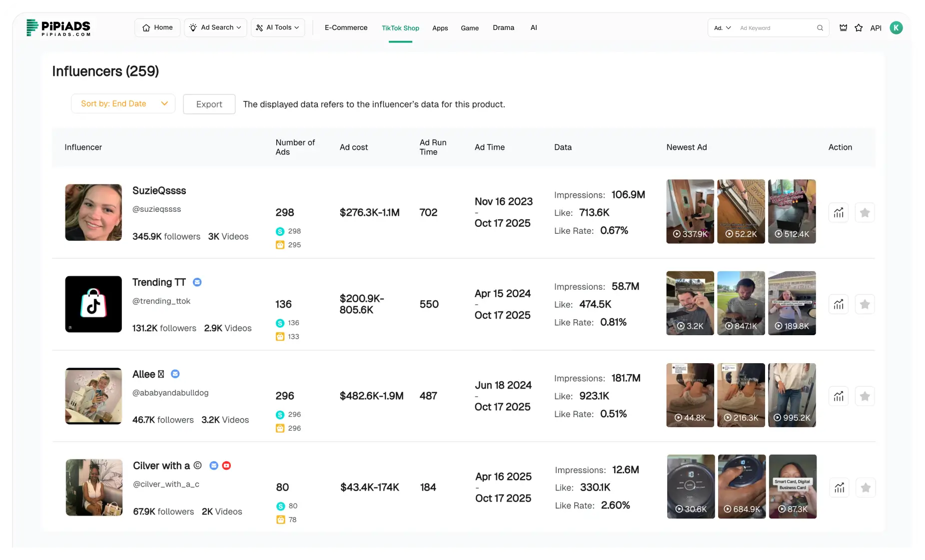Click the Home button
Viewport: 925px width, 560px height.
tap(157, 27)
